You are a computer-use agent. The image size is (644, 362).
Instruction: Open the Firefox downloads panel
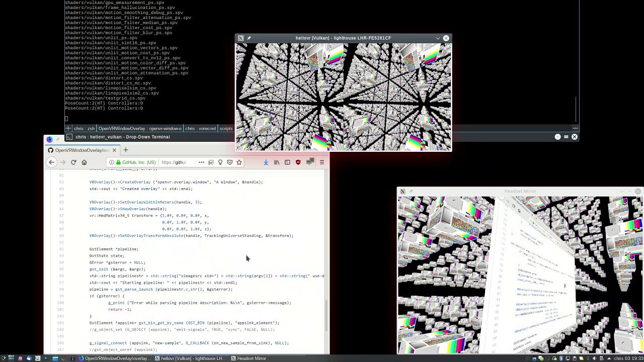click(x=266, y=162)
